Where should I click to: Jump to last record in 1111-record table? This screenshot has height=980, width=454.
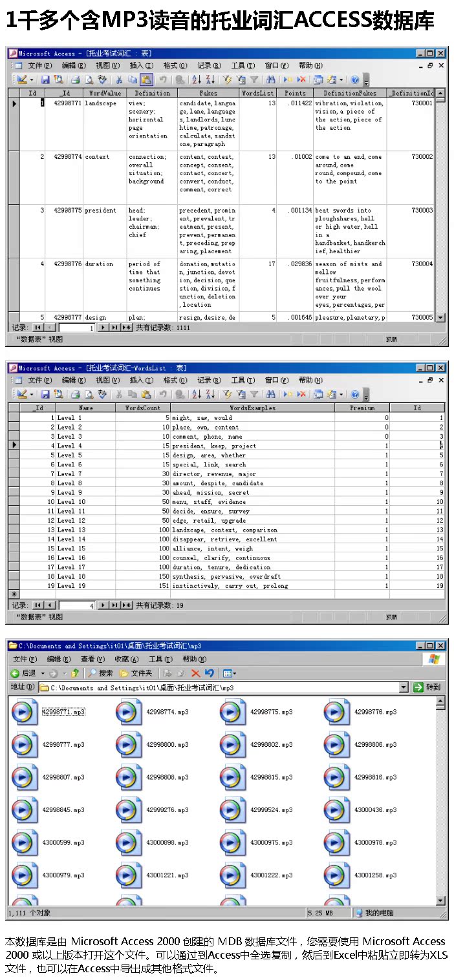pyautogui.click(x=114, y=328)
